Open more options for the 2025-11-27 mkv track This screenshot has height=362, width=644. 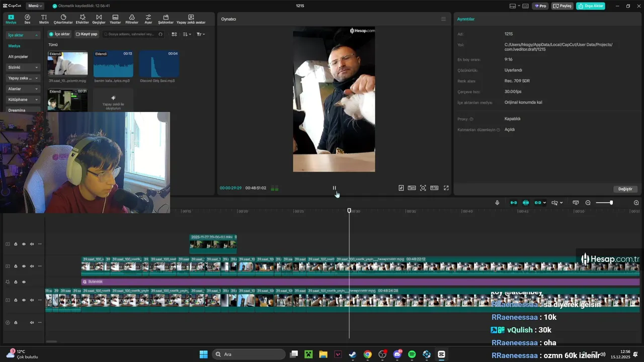[40, 244]
